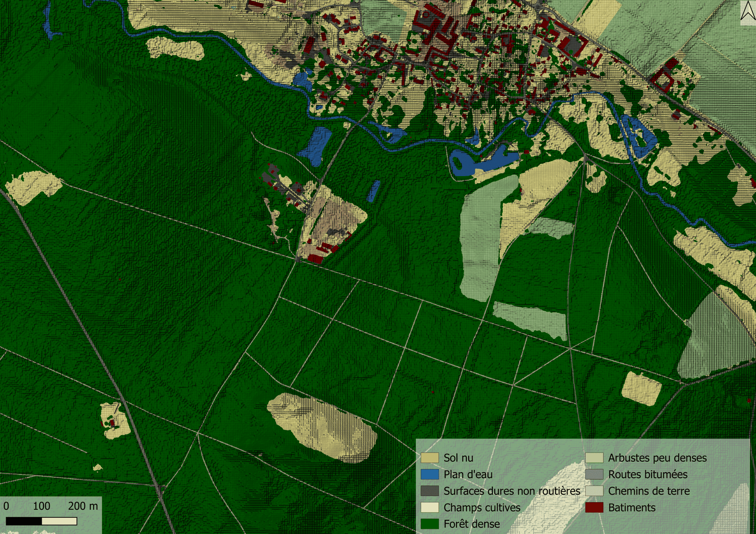Pick the dark red Batiments swatch
756x534 pixels.
[x=594, y=508]
